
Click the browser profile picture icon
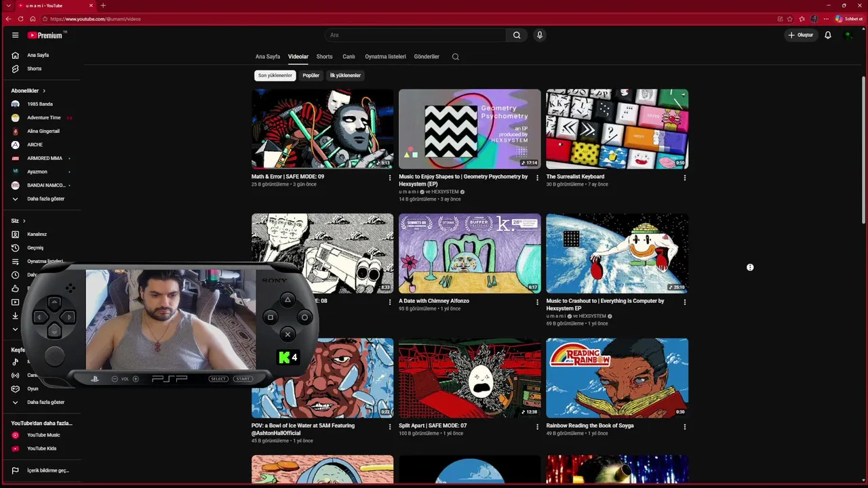pyautogui.click(x=814, y=19)
